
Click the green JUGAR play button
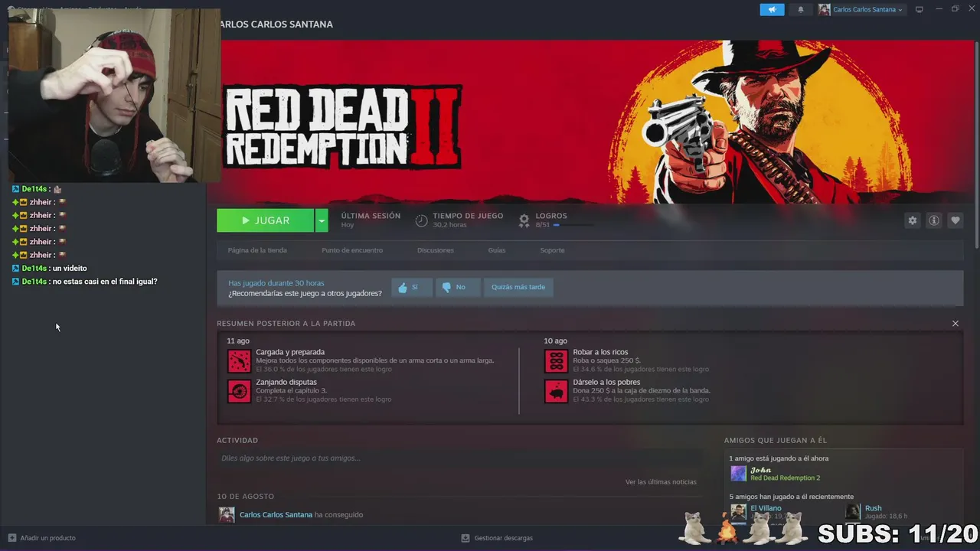(x=265, y=220)
